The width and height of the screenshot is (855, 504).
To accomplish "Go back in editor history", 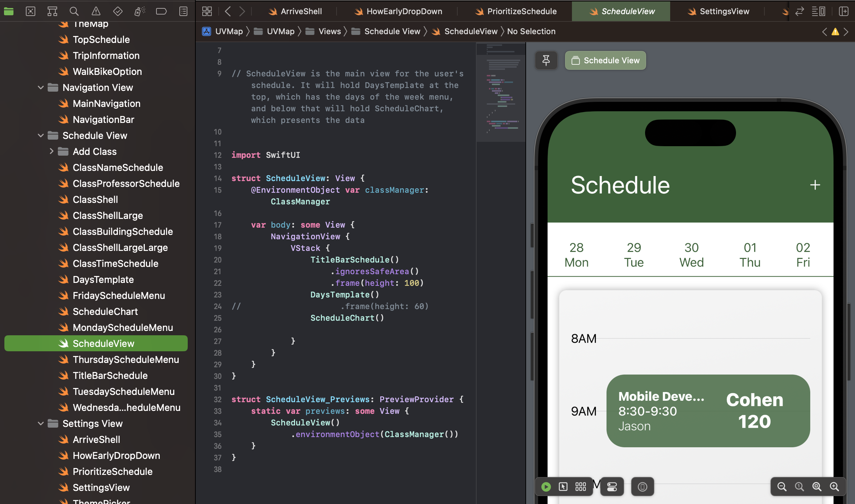I will [228, 11].
